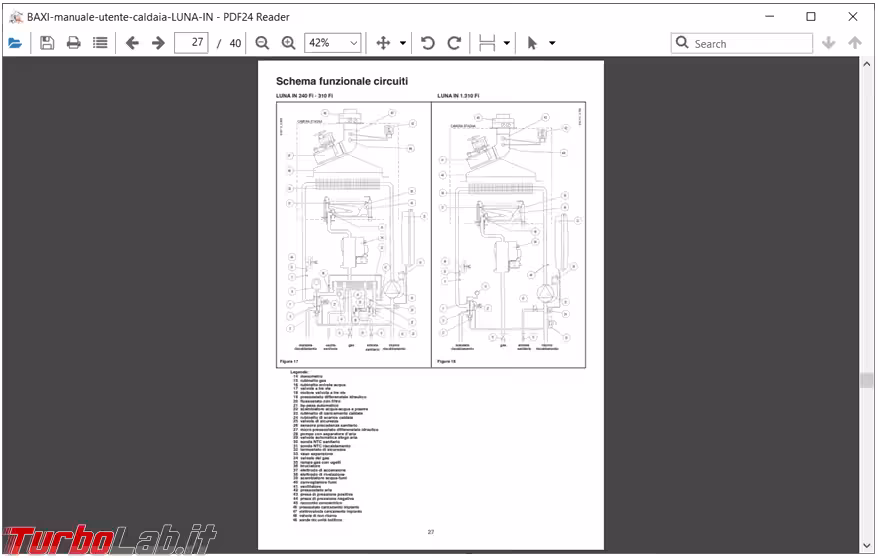Zoom out with the minus magnifier
Screen dimensions: 878x558
[262, 43]
